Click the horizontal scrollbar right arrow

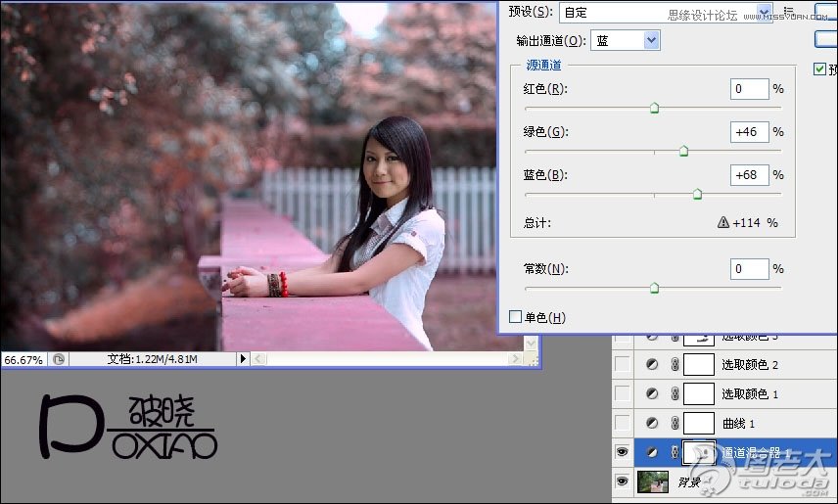516,358
